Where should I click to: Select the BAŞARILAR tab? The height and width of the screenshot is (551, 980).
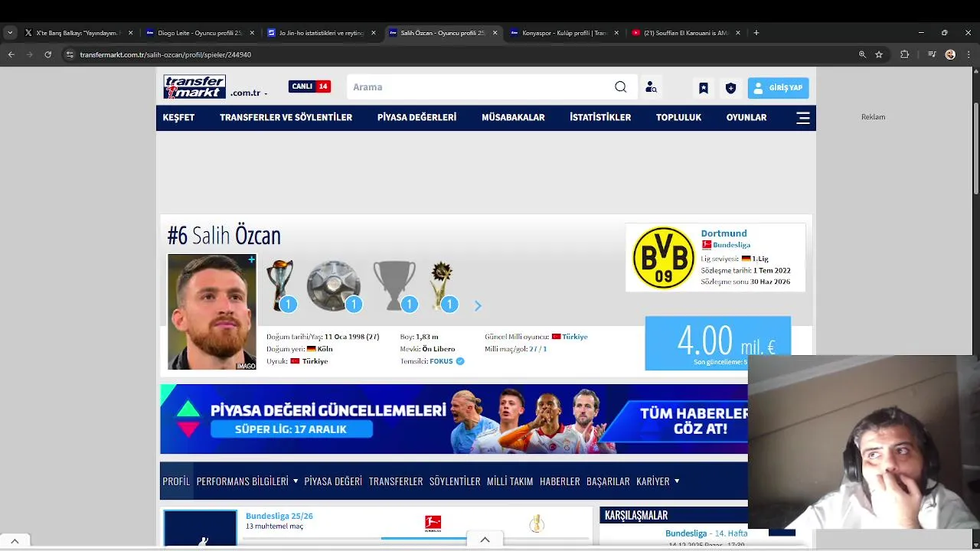(x=608, y=481)
